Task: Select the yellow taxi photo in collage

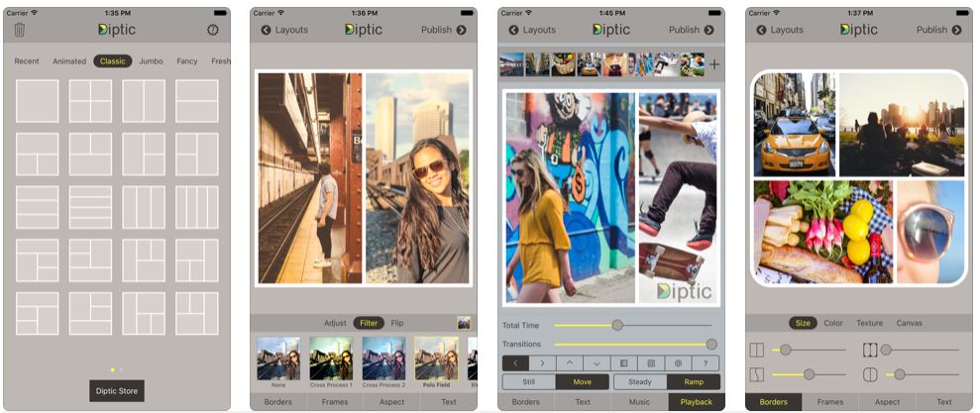Action: (795, 125)
